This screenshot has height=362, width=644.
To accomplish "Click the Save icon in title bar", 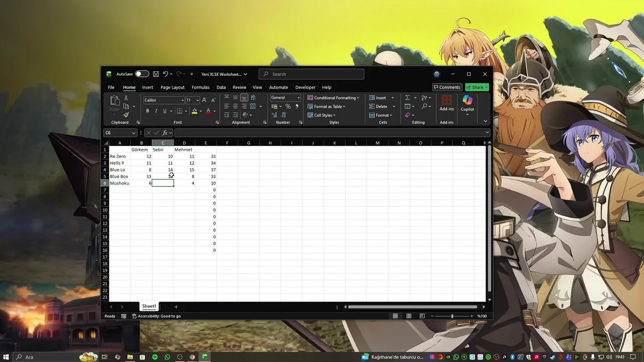I will 156,74.
